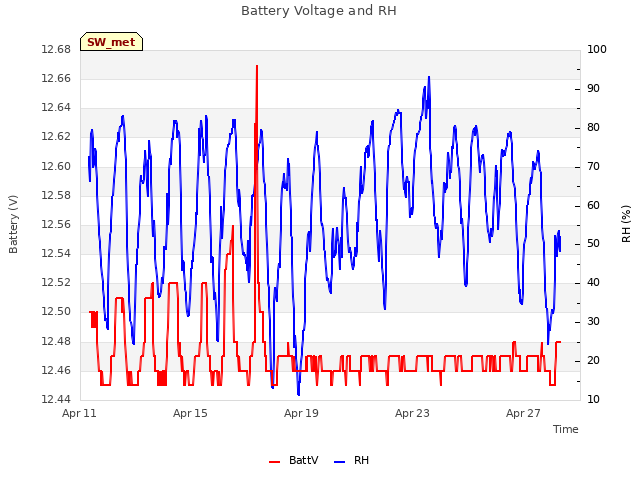This screenshot has height=480, width=640.
Task: Click the 12.46 battery axis label
Action: [56, 370]
